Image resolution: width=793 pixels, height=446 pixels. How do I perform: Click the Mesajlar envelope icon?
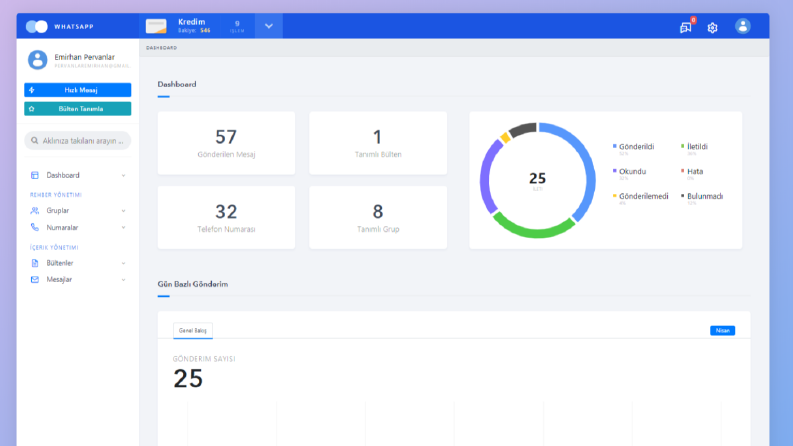pos(34,279)
